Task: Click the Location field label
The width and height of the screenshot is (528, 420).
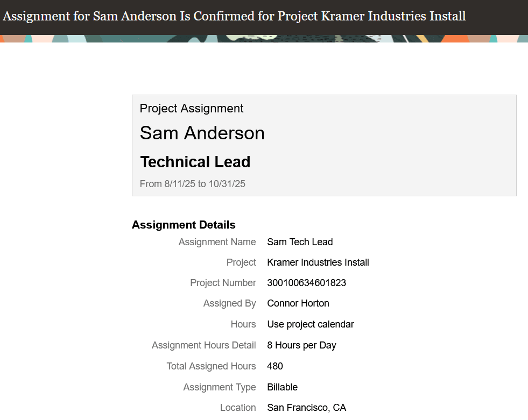Action: pos(238,408)
